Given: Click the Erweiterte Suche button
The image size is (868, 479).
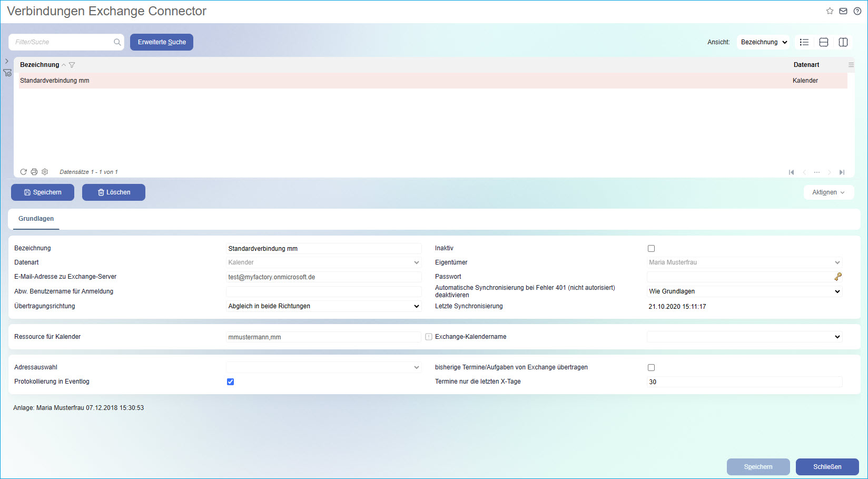Looking at the screenshot, I should click(162, 42).
